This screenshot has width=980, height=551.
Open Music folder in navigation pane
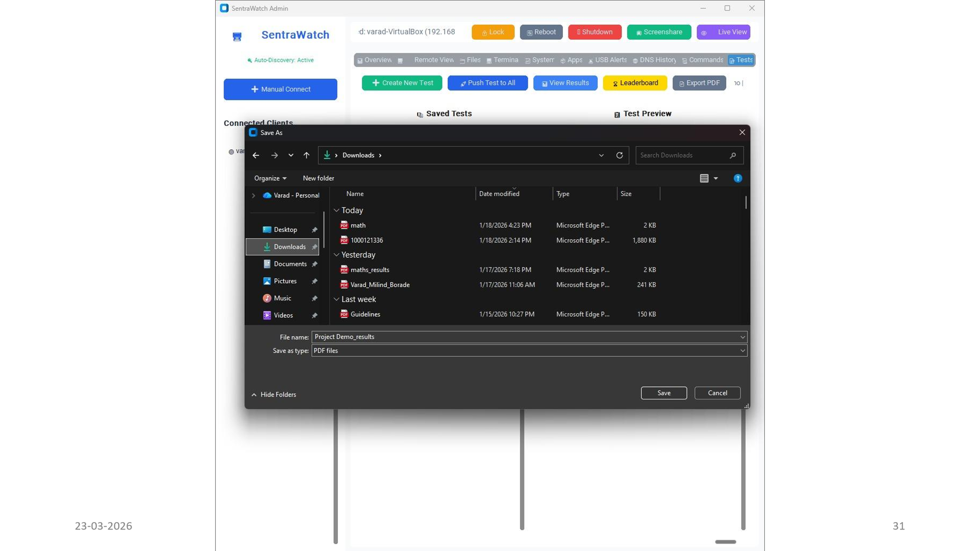(282, 298)
